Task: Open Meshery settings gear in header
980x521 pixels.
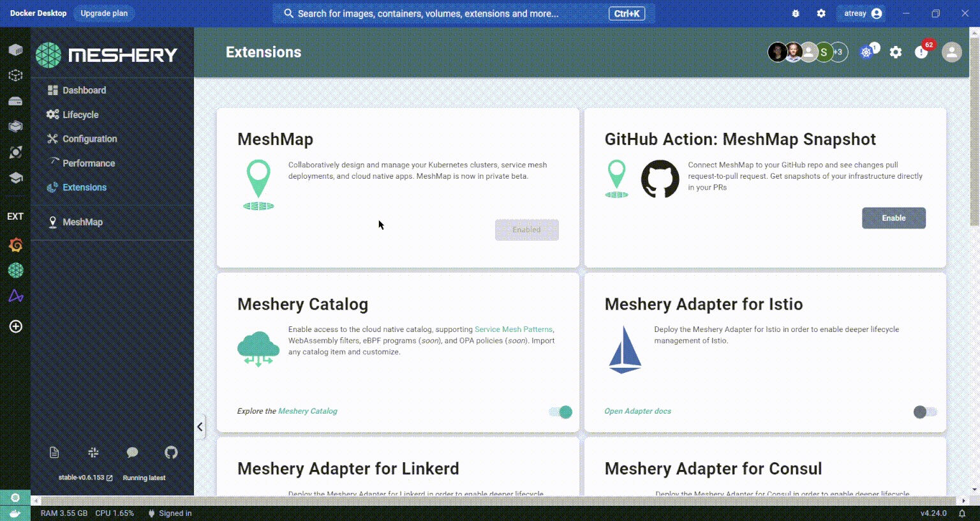Action: point(896,52)
